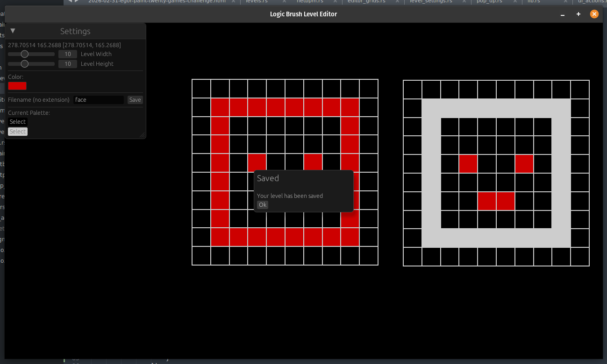
Task: Collapse the Settings panel with the triangle
Action: 13,31
